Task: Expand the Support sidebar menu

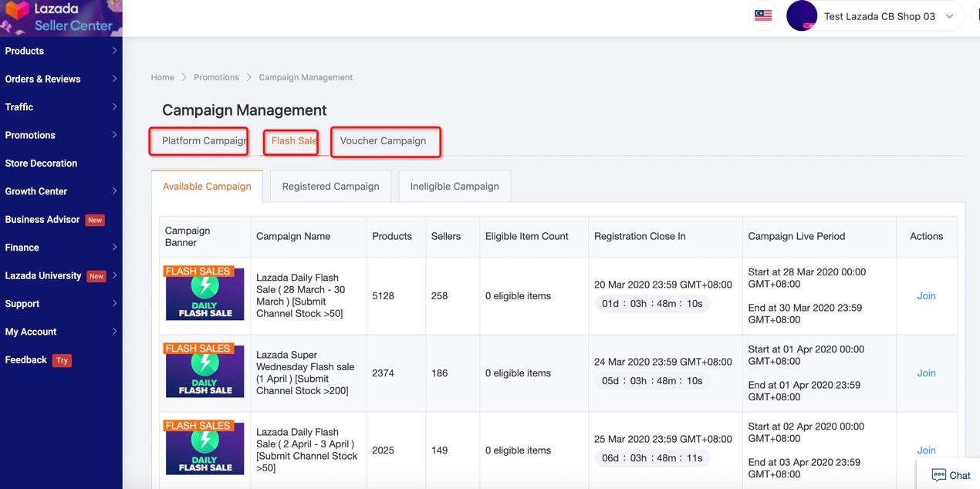Action: pyautogui.click(x=61, y=304)
